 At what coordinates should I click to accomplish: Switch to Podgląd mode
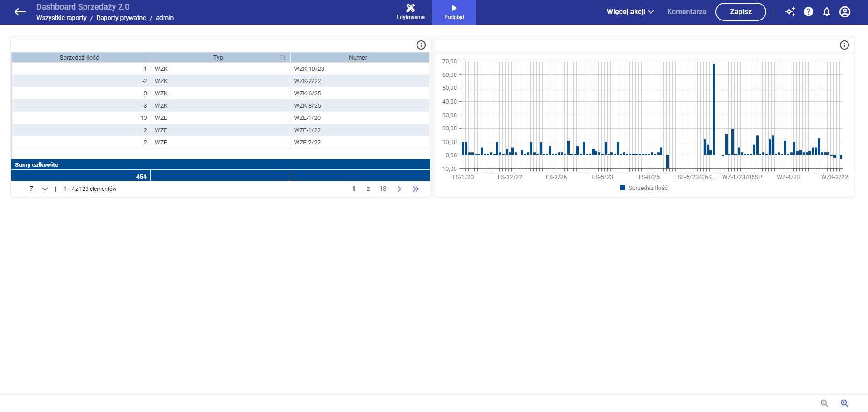pyautogui.click(x=454, y=12)
